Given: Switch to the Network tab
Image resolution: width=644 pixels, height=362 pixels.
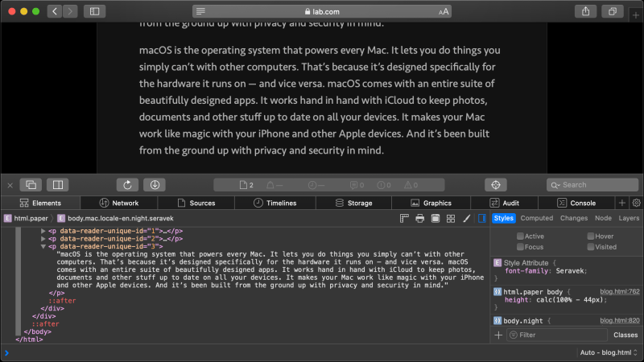Looking at the screenshot, I should coord(118,203).
